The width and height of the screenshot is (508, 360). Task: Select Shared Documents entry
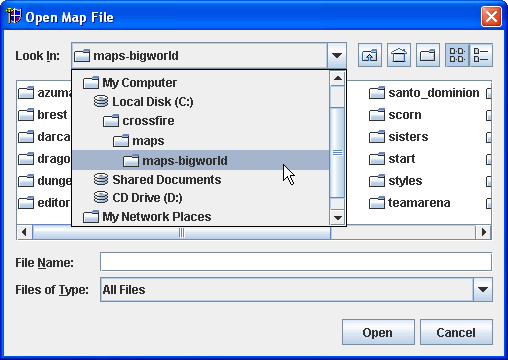[x=200, y=179]
